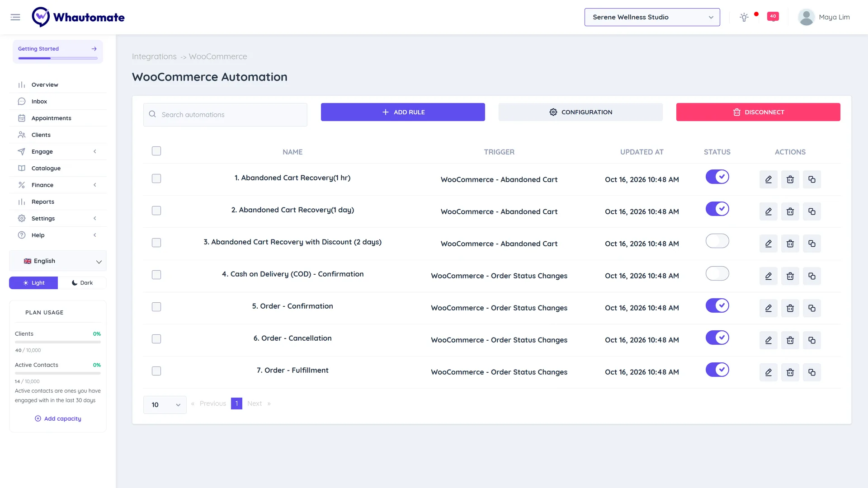Expand the Engage sidebar menu
This screenshot has width=868, height=488.
[x=58, y=151]
